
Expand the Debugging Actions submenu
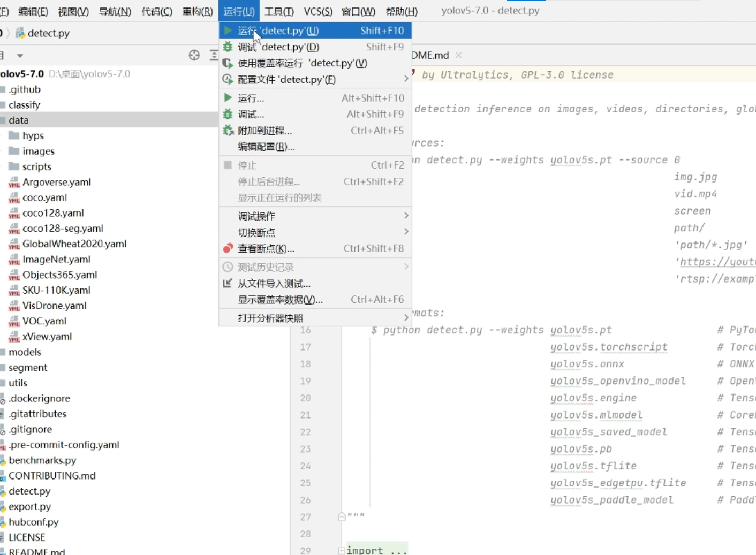[315, 216]
